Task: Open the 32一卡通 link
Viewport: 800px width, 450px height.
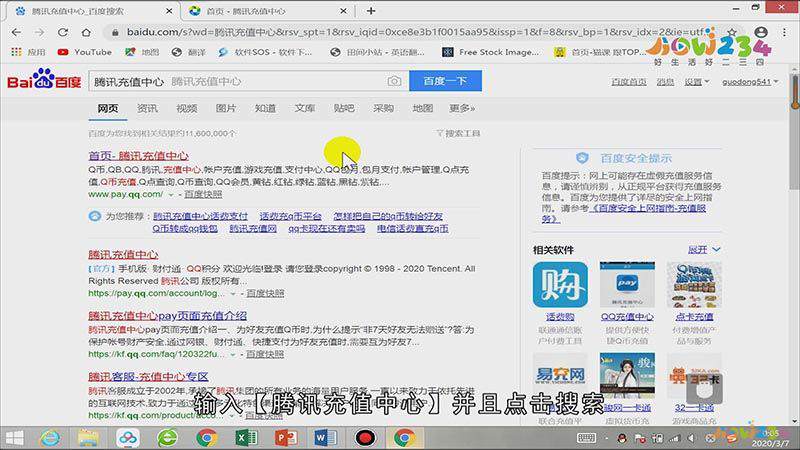Action: (x=694, y=408)
